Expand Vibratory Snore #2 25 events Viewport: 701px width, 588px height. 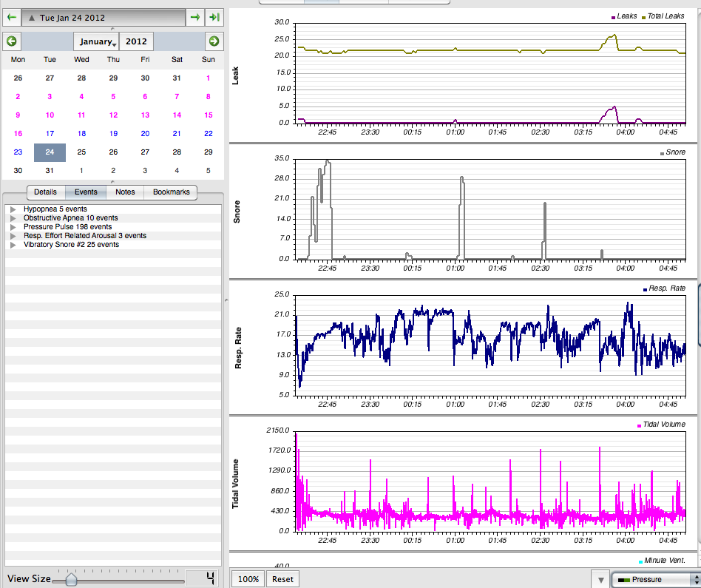click(13, 245)
